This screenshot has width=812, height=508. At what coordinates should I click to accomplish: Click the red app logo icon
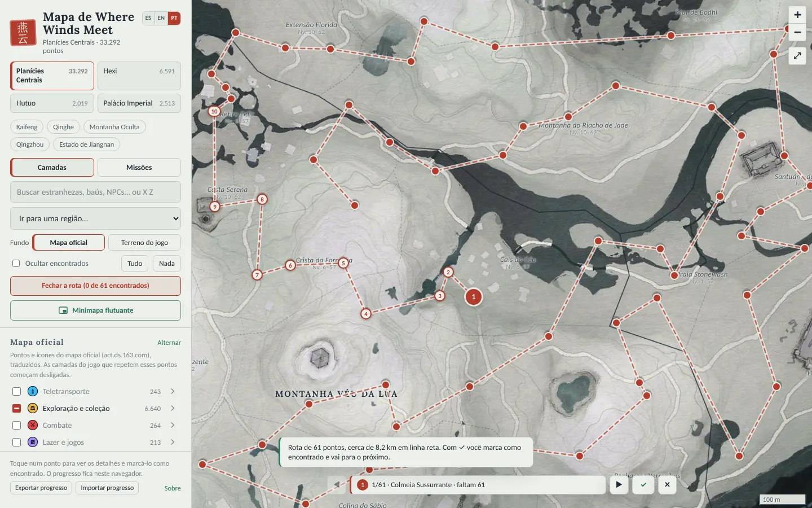tap(23, 33)
